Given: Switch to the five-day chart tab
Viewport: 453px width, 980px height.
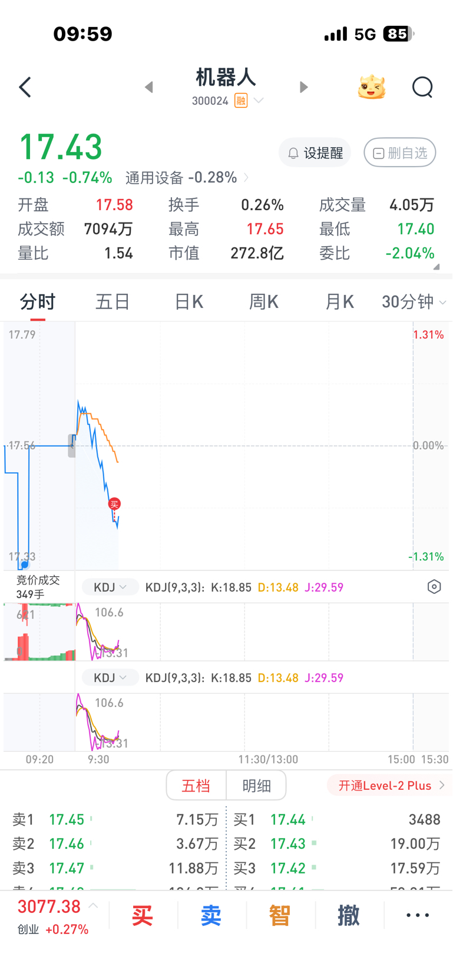Looking at the screenshot, I should pyautogui.click(x=113, y=302).
